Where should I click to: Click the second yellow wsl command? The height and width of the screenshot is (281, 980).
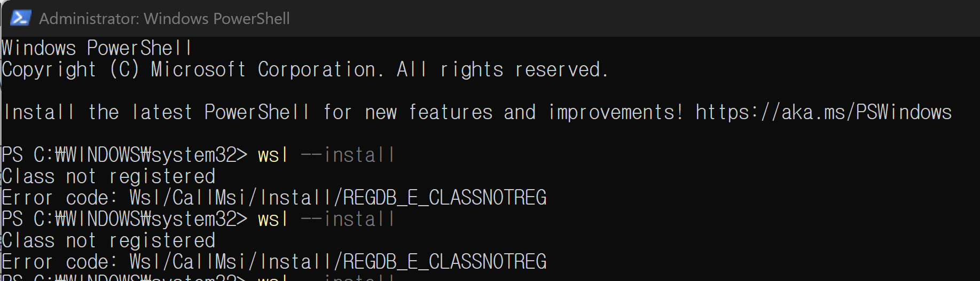273,220
